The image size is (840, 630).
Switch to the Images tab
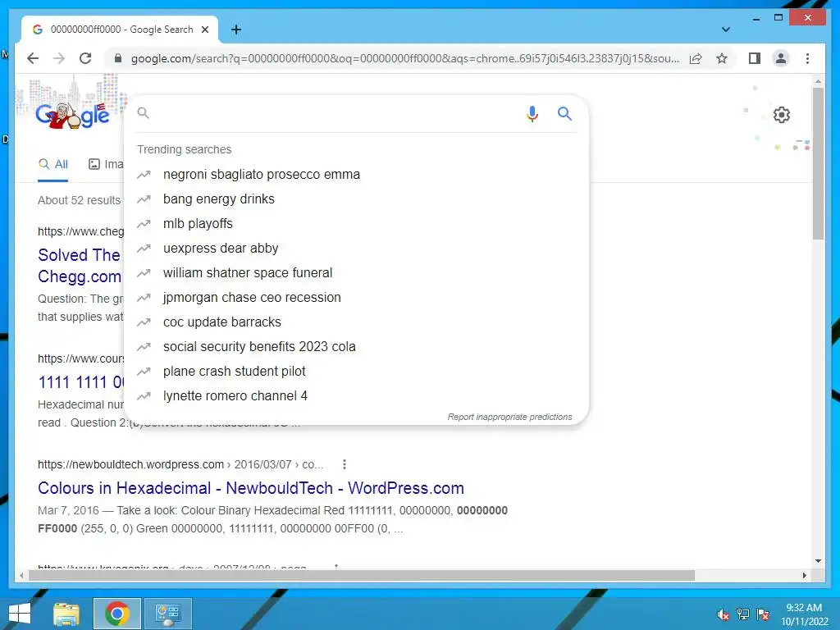[106, 164]
